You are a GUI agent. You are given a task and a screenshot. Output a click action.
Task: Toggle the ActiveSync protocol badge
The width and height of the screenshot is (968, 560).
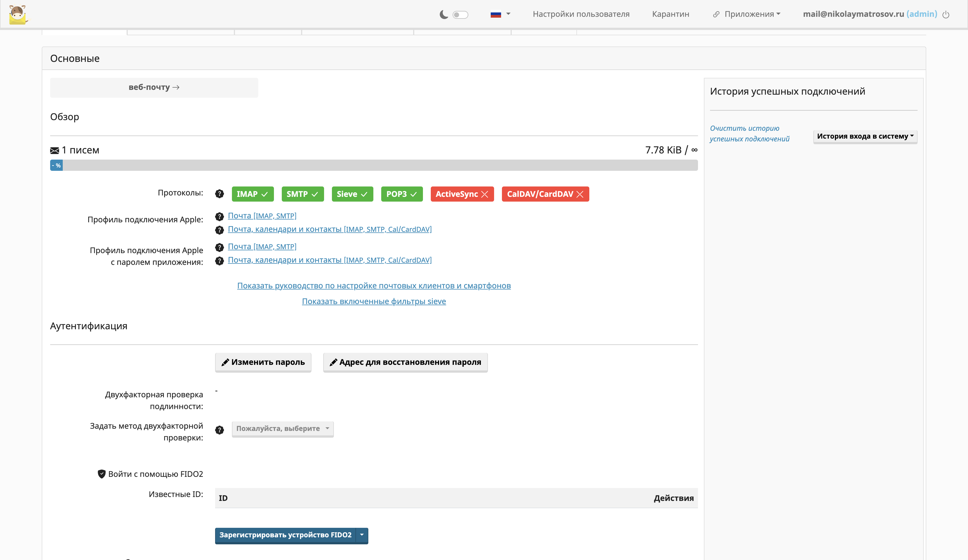click(462, 194)
